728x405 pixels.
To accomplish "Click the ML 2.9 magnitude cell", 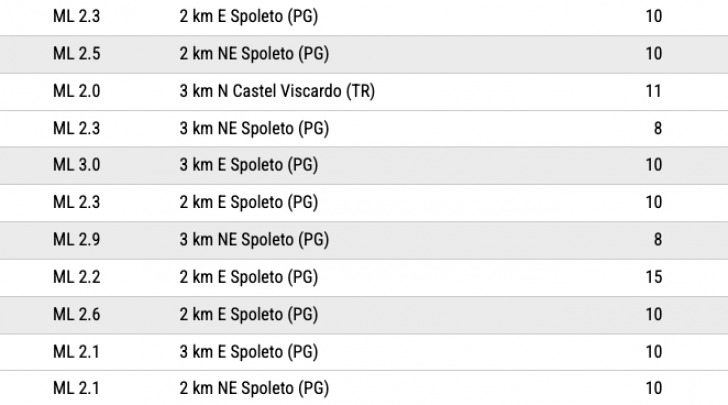I will click(77, 240).
